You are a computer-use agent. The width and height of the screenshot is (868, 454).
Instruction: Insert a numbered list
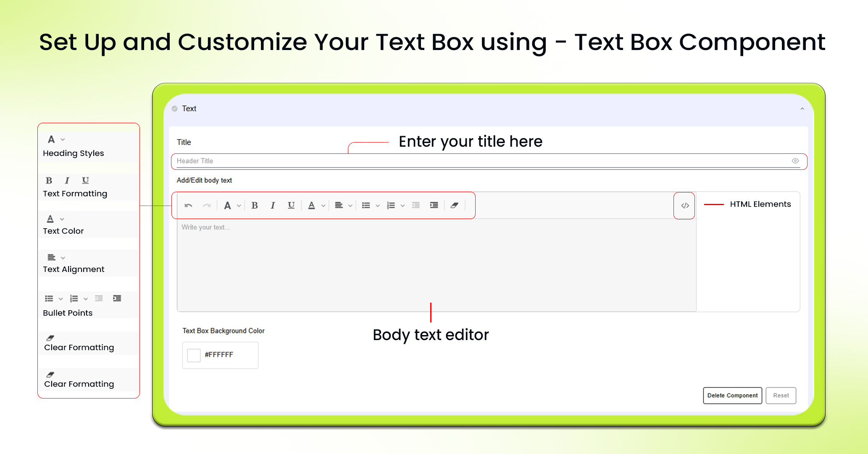point(391,205)
